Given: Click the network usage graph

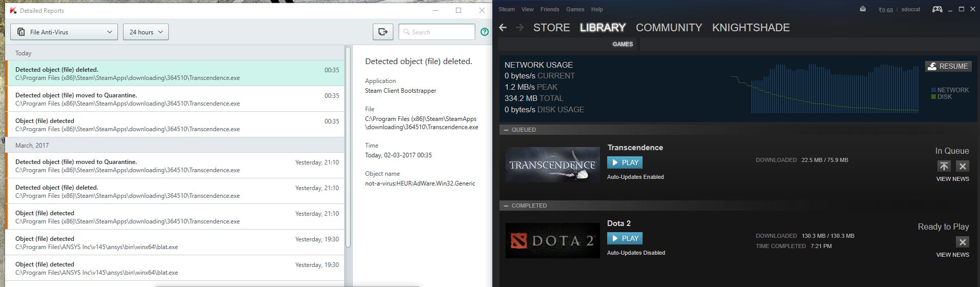Looking at the screenshot, I should [x=825, y=88].
